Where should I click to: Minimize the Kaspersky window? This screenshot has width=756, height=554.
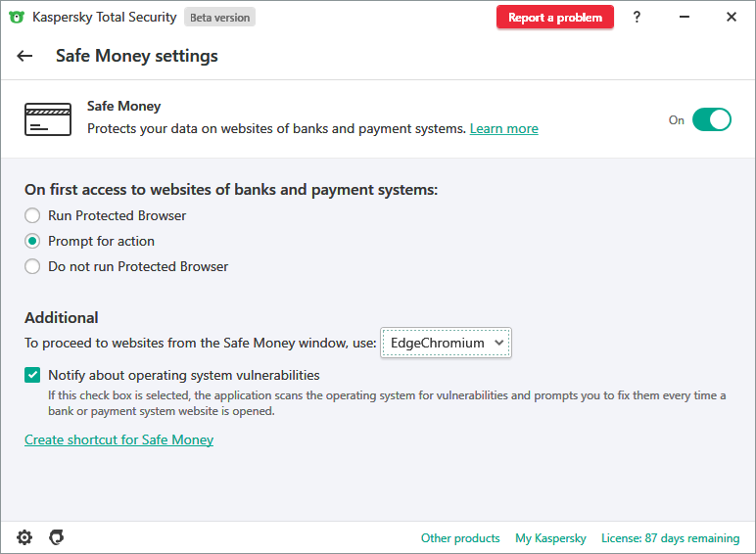[685, 17]
